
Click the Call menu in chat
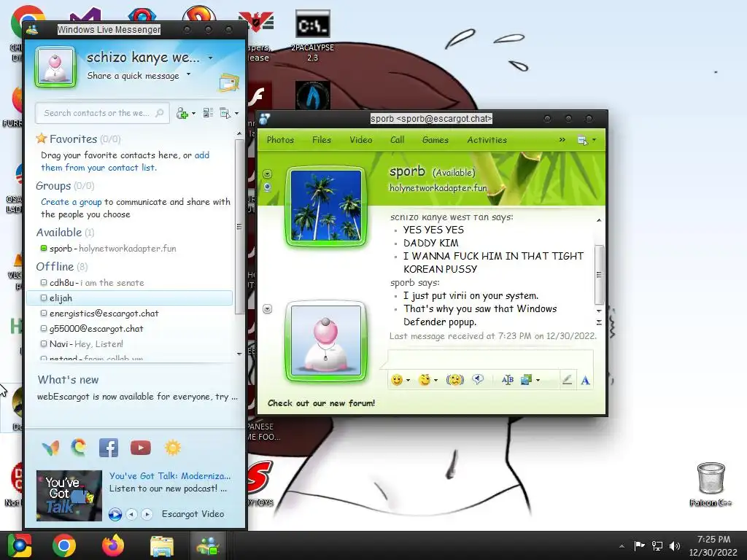click(397, 140)
